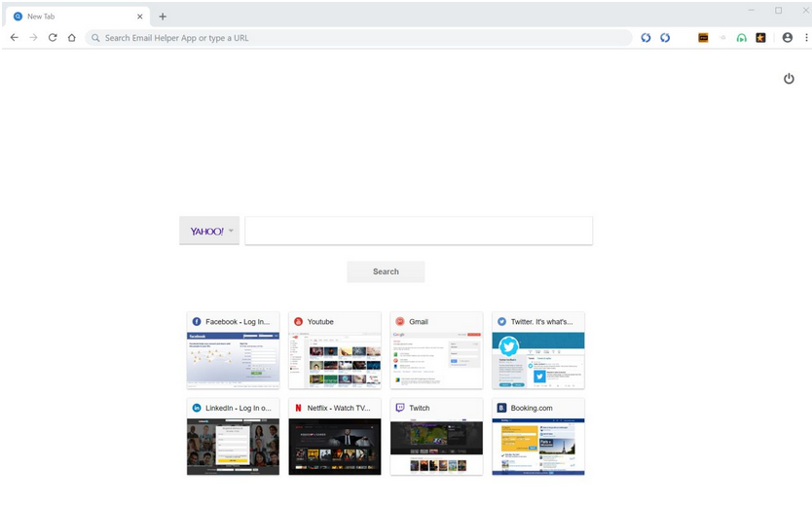Open Chrome's three-dot menu

click(805, 38)
